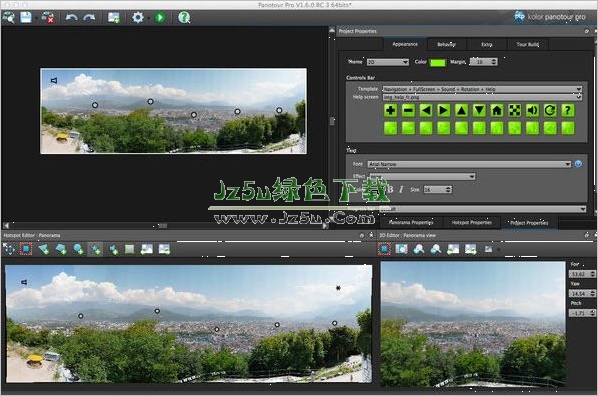Click the blue round button beside Font dropdown

point(579,164)
